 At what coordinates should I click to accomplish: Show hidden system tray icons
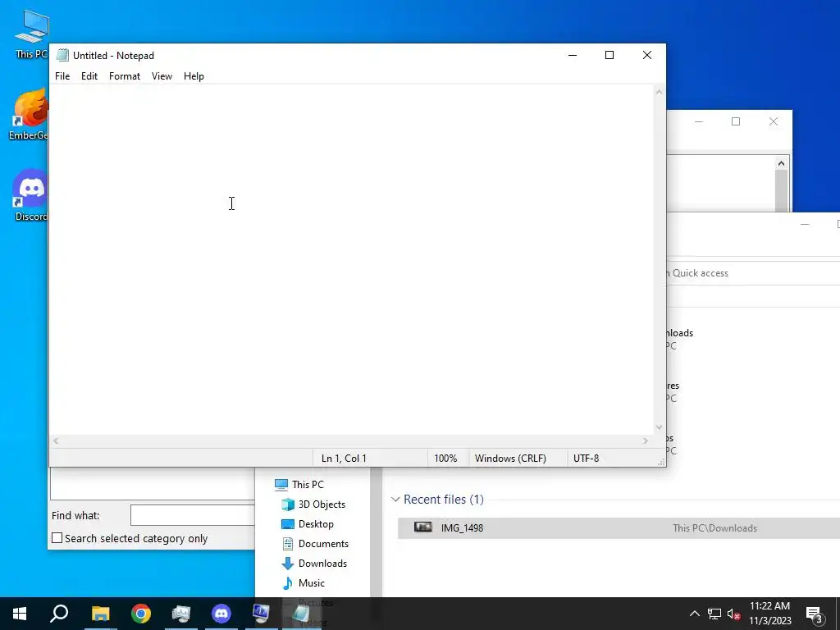coord(694,614)
